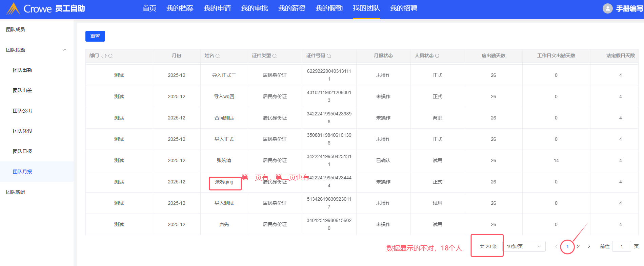
Task: Open 我的审批 in top navigation
Action: (255, 8)
